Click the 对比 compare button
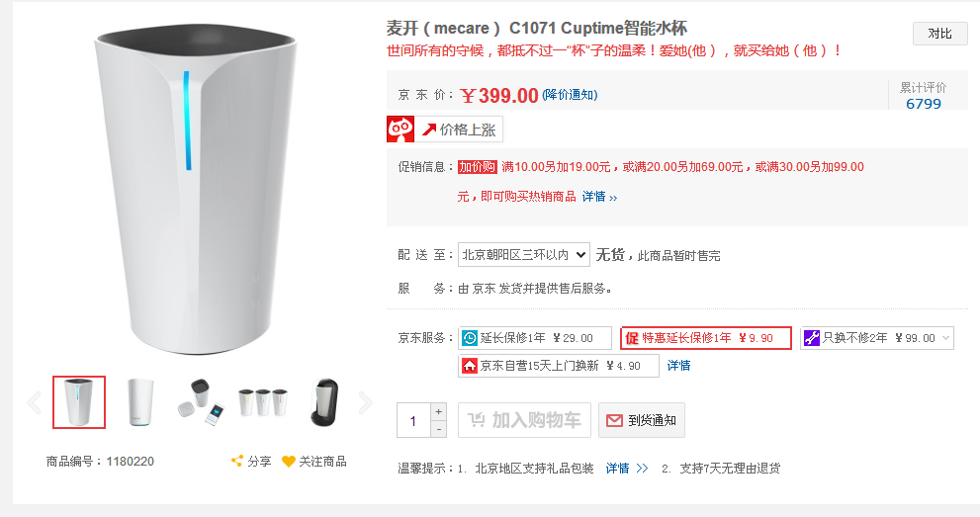 pyautogui.click(x=940, y=33)
